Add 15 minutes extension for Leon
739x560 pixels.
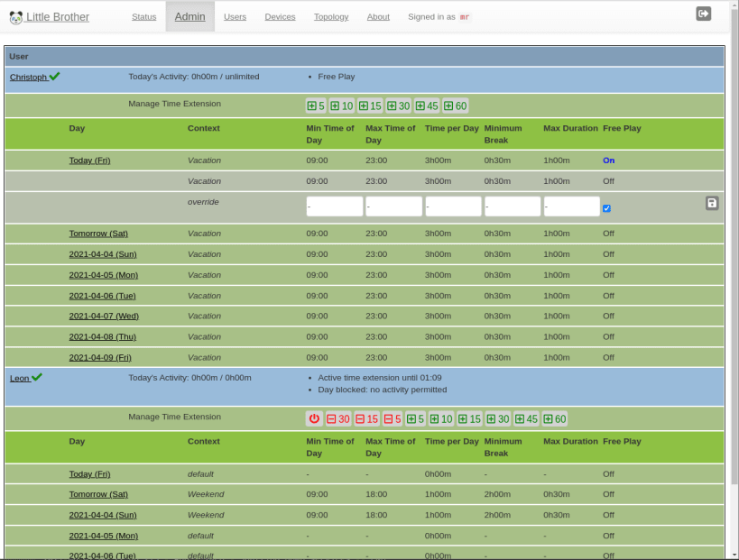[469, 418]
